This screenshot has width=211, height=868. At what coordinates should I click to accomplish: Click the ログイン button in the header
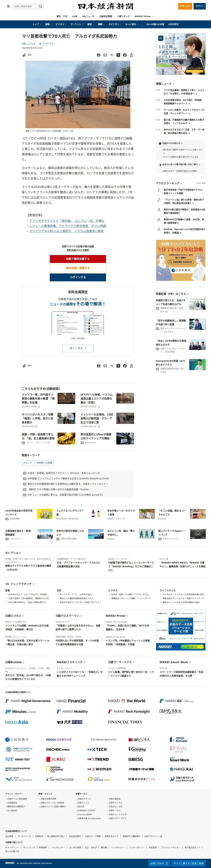pyautogui.click(x=199, y=6)
